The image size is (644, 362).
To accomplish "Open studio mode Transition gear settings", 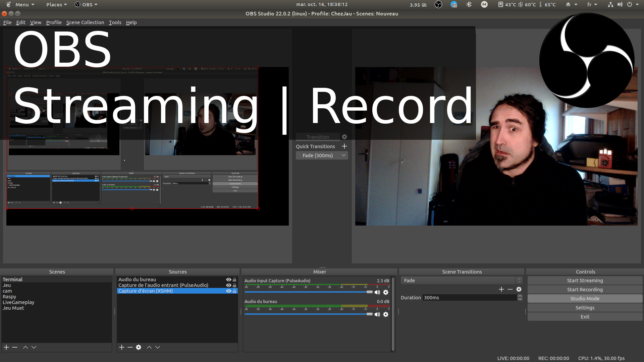I will tap(344, 137).
